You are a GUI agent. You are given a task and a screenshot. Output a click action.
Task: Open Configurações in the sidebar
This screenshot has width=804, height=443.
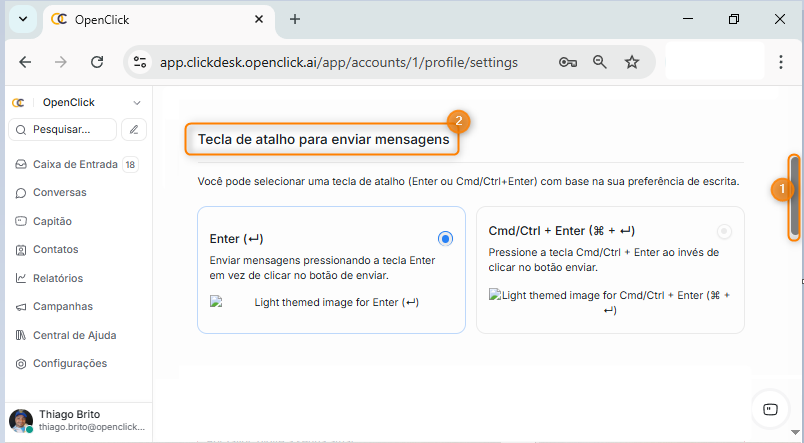click(x=69, y=363)
